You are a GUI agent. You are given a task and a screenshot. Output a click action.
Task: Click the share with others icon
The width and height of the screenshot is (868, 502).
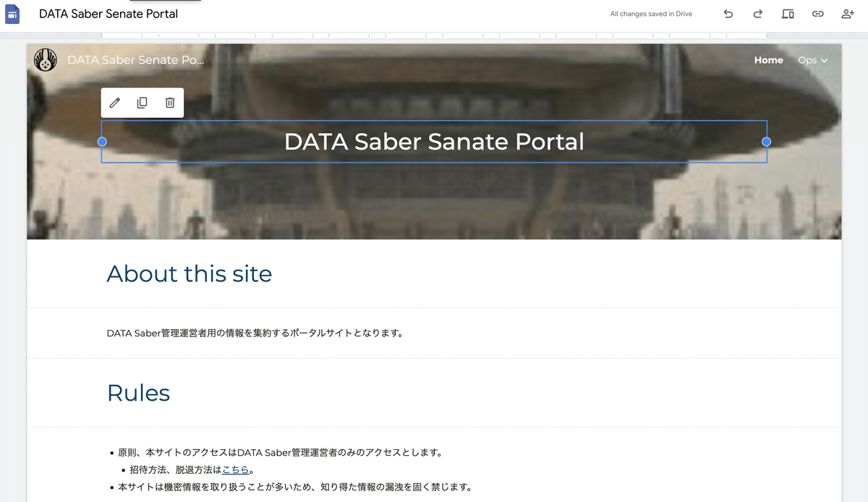click(846, 14)
